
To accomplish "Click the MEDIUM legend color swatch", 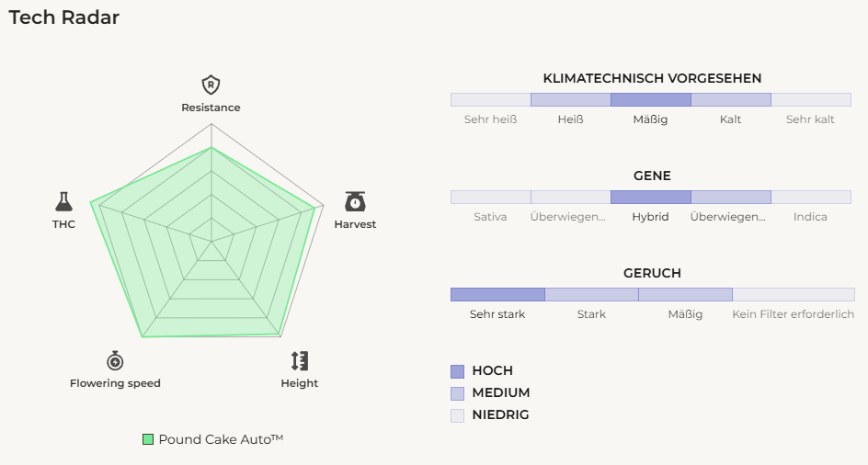I will 458,393.
